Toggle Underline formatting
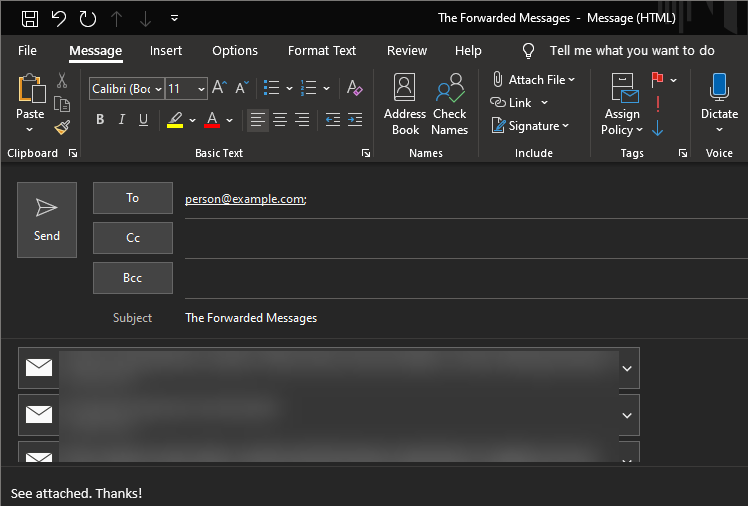The height and width of the screenshot is (506, 748). tap(143, 119)
